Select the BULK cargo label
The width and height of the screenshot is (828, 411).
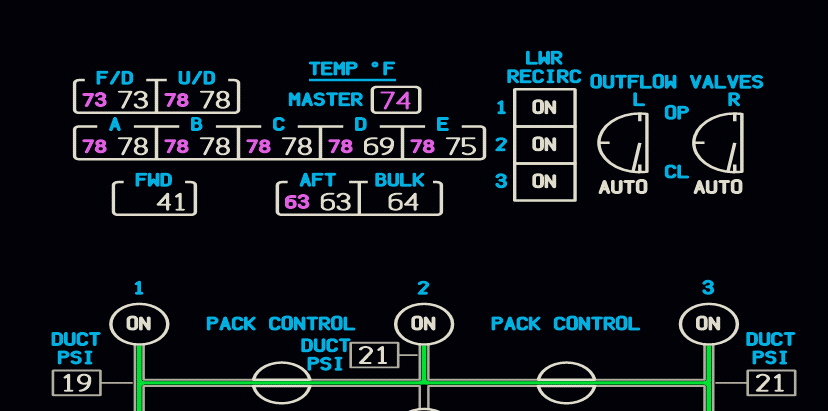click(x=399, y=181)
